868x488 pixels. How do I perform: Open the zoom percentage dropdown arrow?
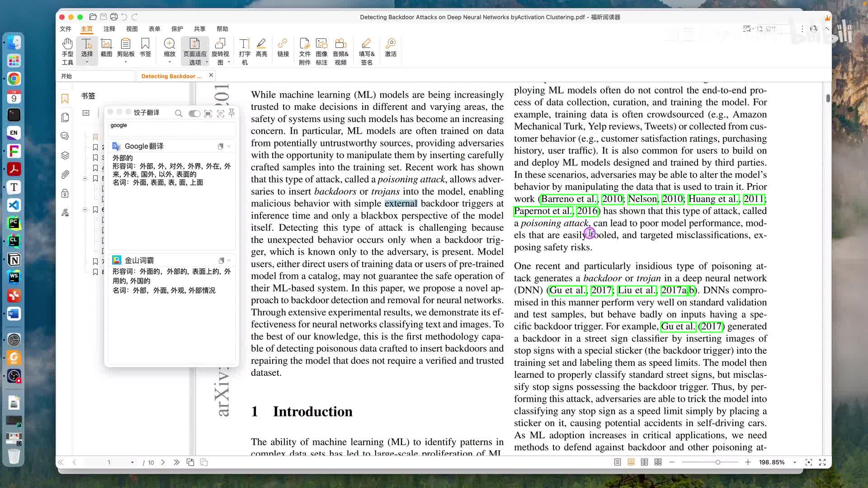coord(795,462)
